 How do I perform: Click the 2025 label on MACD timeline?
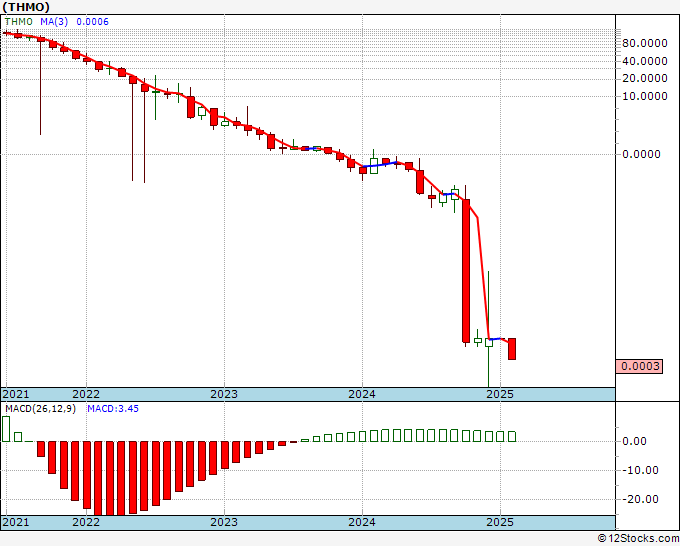[500, 522]
